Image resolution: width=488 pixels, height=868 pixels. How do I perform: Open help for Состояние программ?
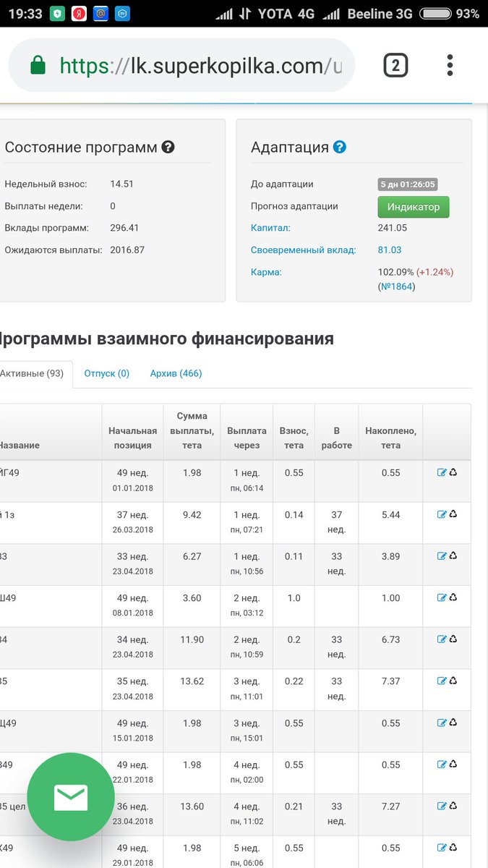[168, 148]
